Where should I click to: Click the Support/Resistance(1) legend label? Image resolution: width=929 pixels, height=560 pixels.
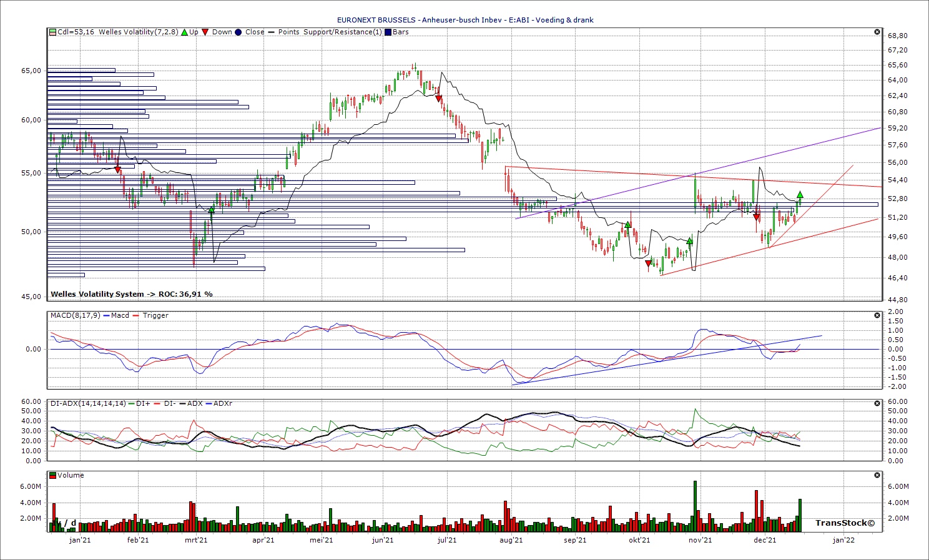tap(342, 32)
